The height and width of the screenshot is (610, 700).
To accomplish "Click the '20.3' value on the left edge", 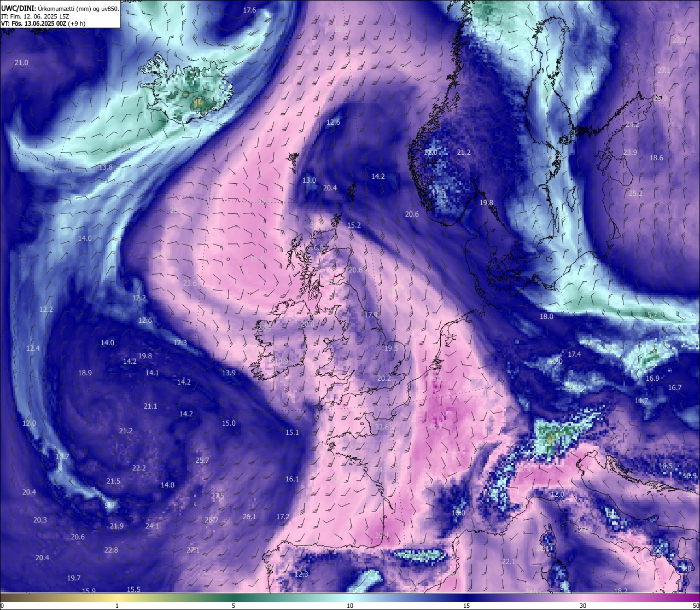I will coord(40,520).
